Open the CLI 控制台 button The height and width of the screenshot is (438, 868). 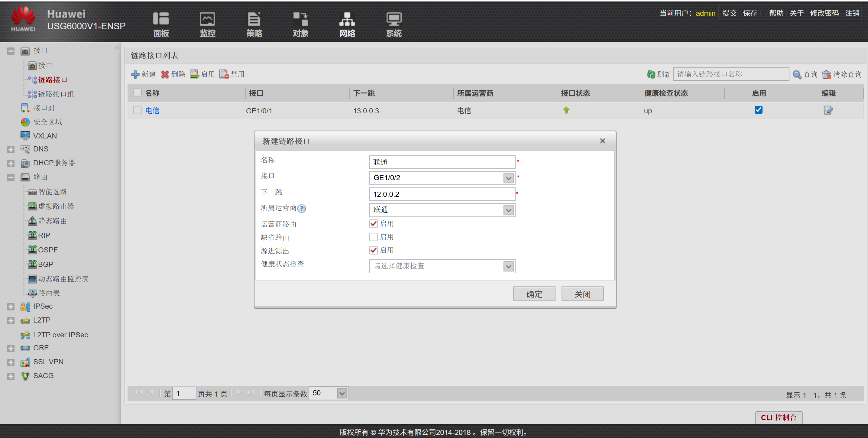click(778, 417)
